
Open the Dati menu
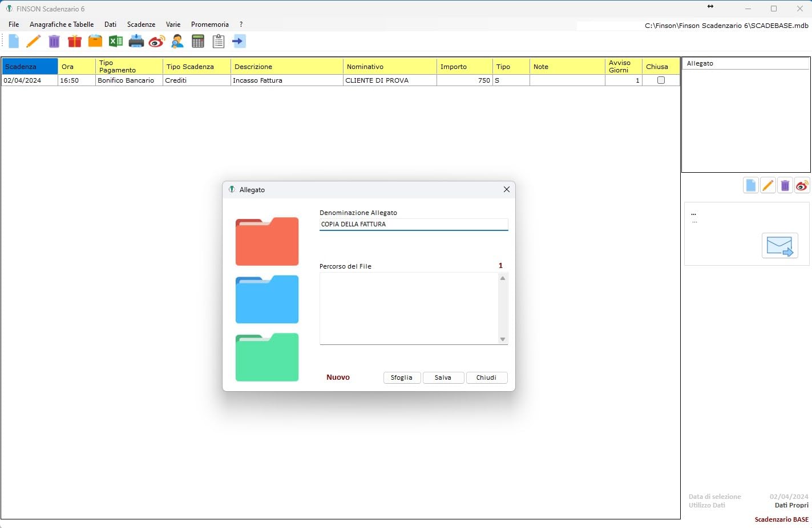(111, 25)
